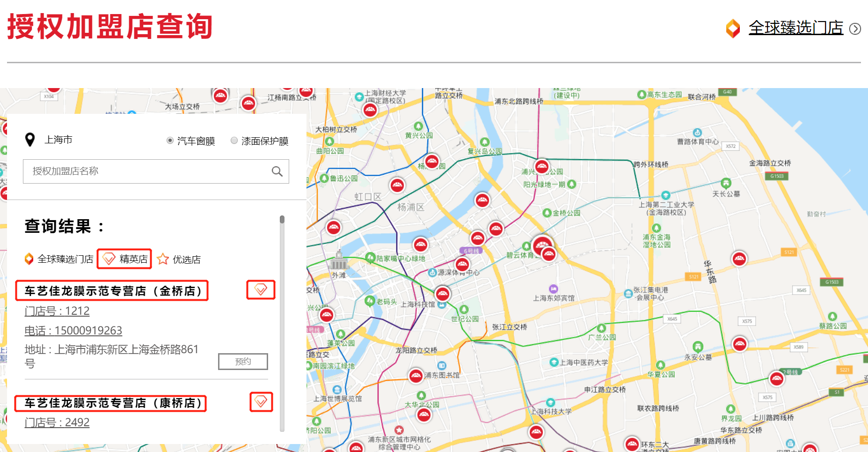Click the diamond badge beside 金桥店
The width and height of the screenshot is (868, 452).
(261, 290)
